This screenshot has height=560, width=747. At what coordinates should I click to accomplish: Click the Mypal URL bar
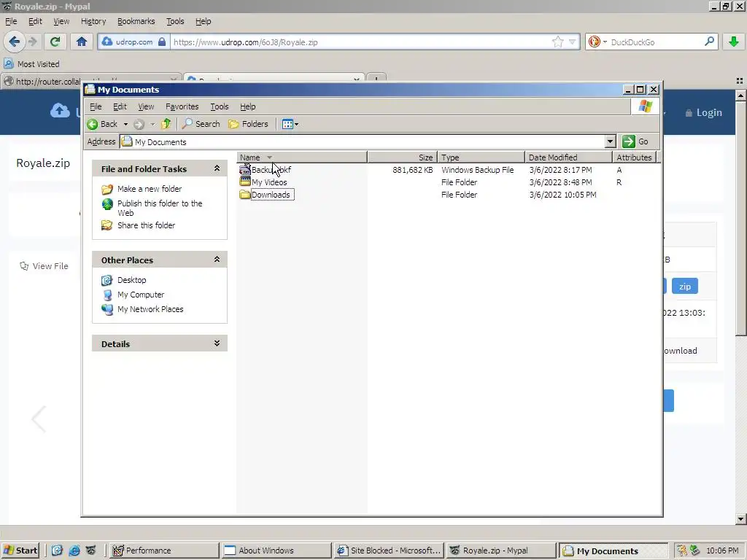361,42
